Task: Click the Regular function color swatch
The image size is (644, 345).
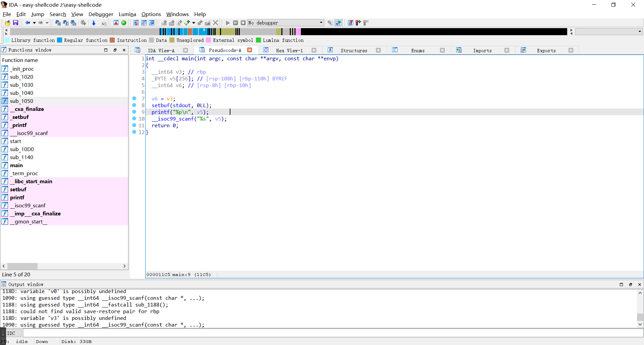Action: pos(60,40)
